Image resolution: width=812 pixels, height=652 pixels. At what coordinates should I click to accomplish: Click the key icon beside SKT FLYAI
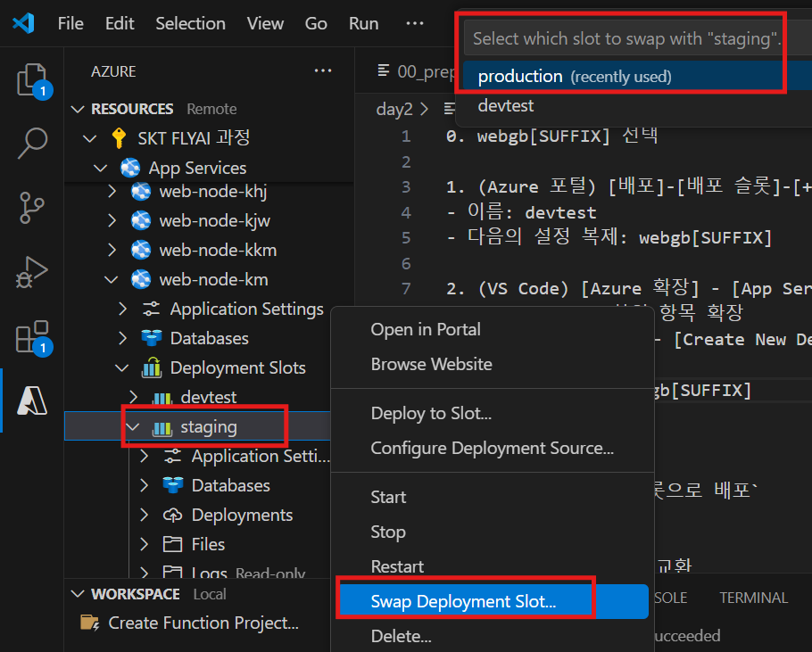[119, 138]
